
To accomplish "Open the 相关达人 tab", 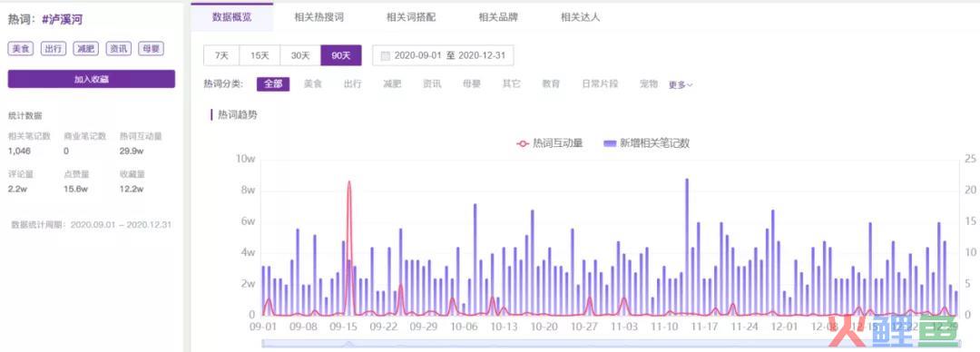I will point(581,17).
